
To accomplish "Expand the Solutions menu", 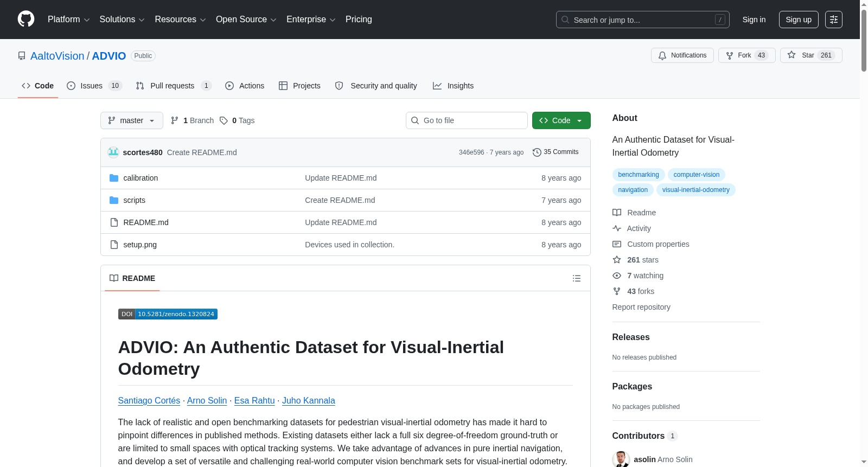I will (x=122, y=20).
